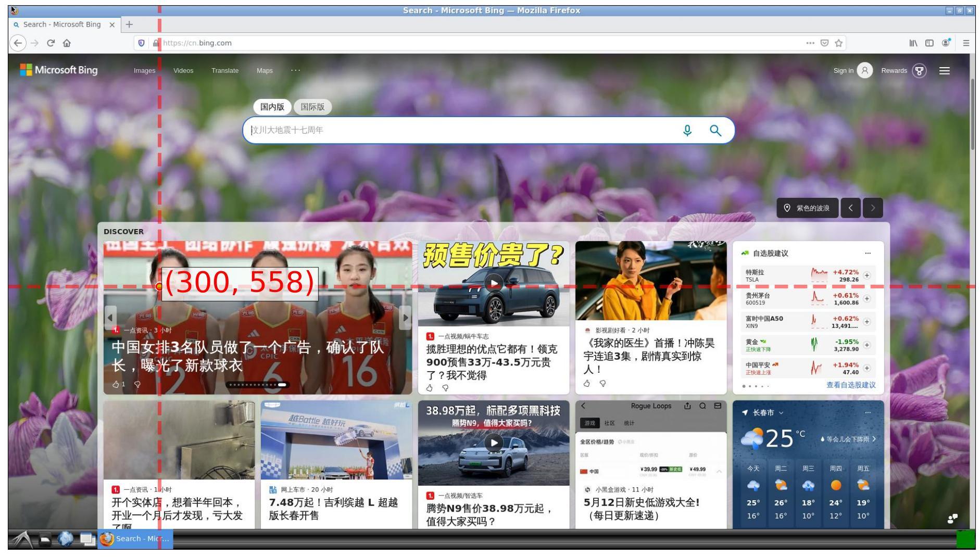
Task: Open the stock widget options menu
Action: pos(868,253)
